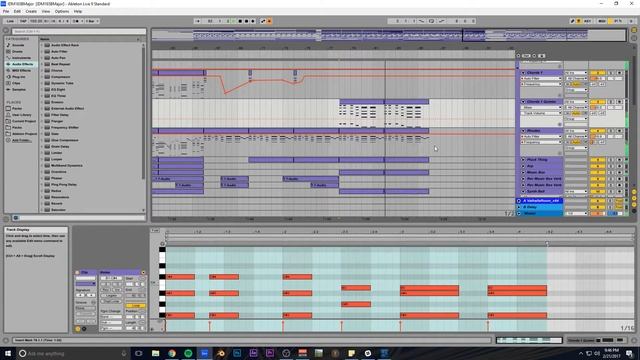
Task: Click the Legato button in Notes box
Action: [x=111, y=295]
